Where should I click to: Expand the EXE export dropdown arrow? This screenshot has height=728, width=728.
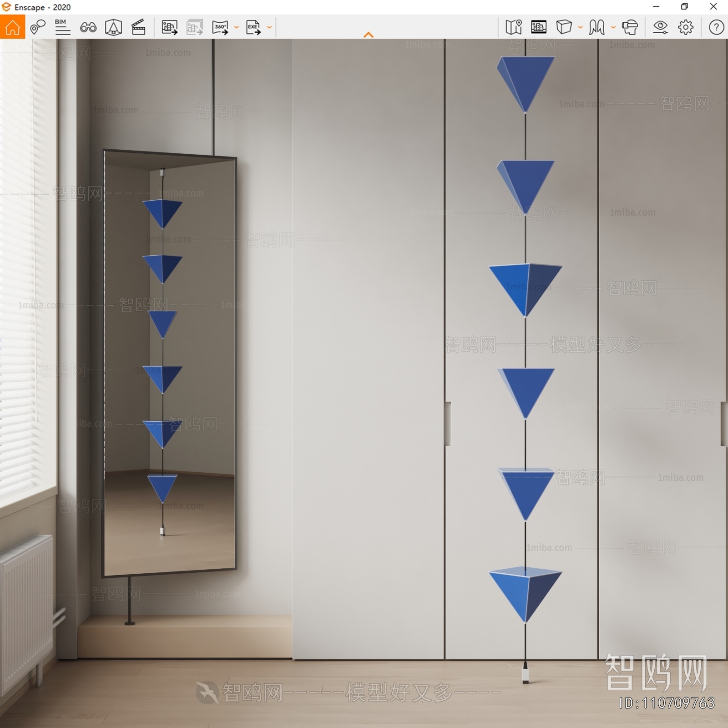click(x=269, y=27)
